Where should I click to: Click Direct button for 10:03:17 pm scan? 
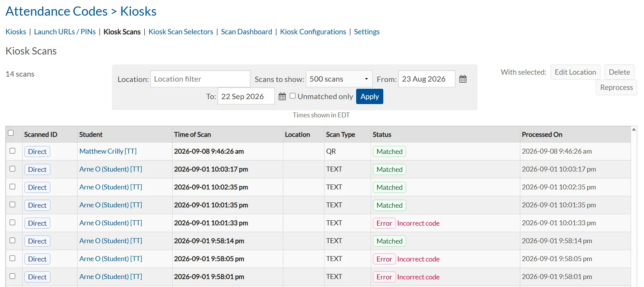[x=37, y=169]
